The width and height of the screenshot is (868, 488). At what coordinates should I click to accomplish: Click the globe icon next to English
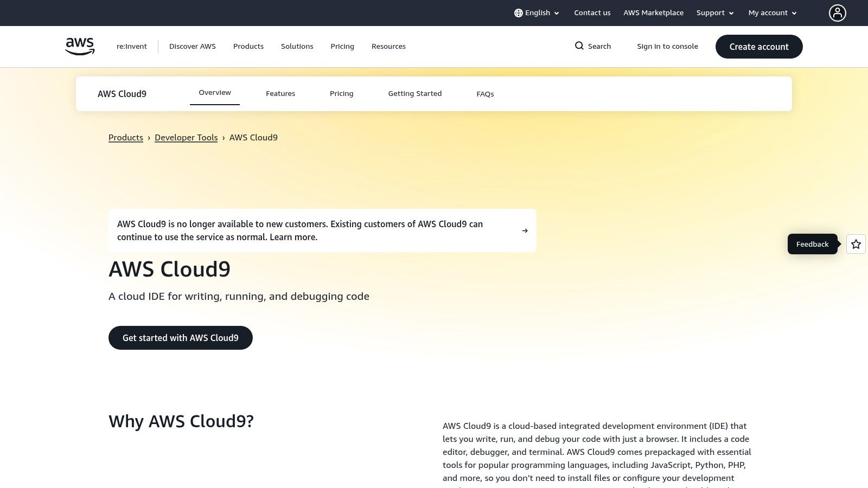coord(518,12)
